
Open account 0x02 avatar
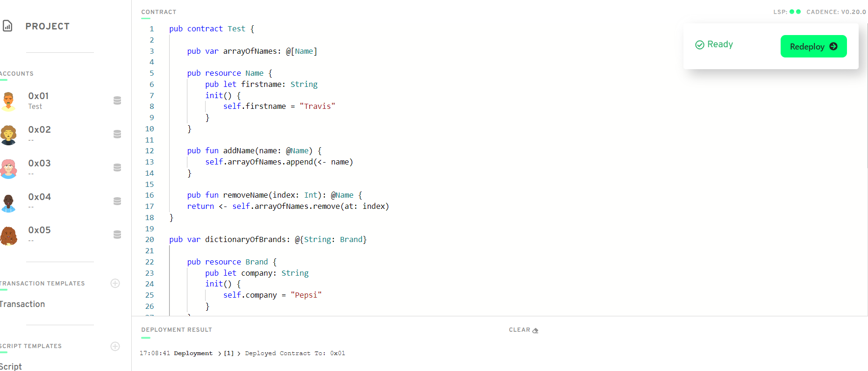(x=8, y=135)
